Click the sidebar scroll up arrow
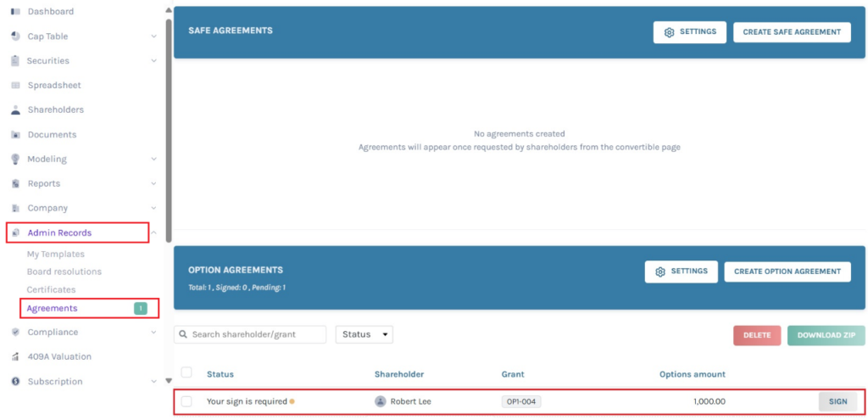The image size is (868, 420). [169, 10]
